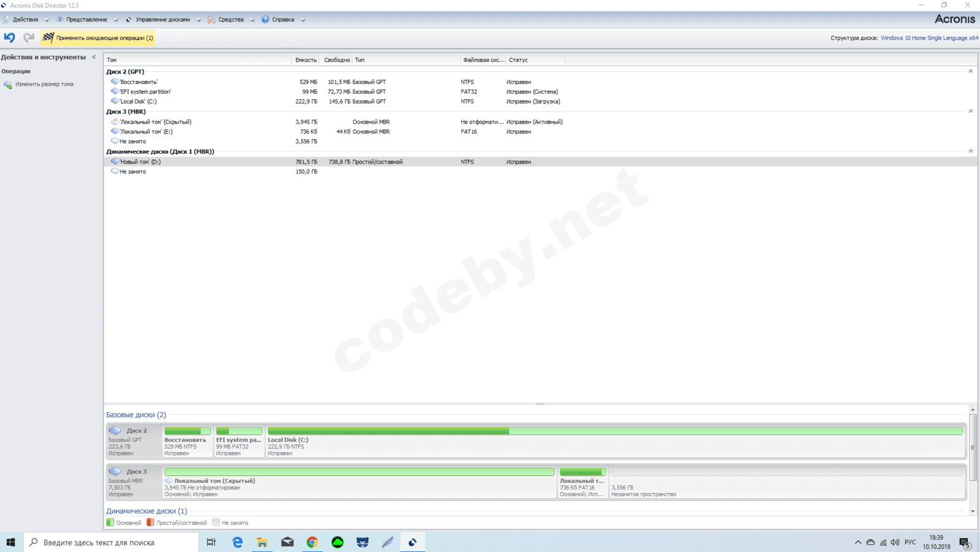
Task: Open Google Chrome from the taskbar
Action: pyautogui.click(x=312, y=542)
